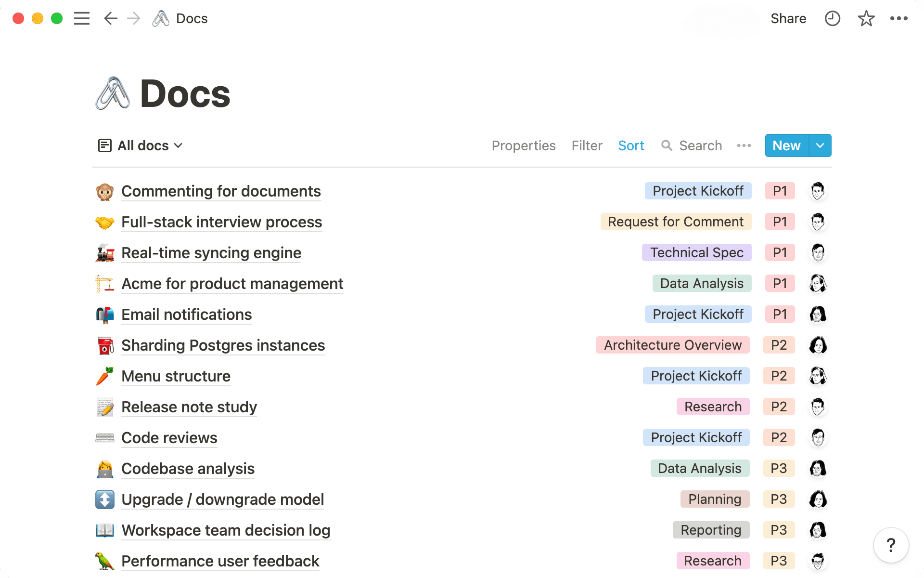Screen dimensions: 924x578
Task: Open the top-right three-dot page menu
Action: (x=898, y=18)
